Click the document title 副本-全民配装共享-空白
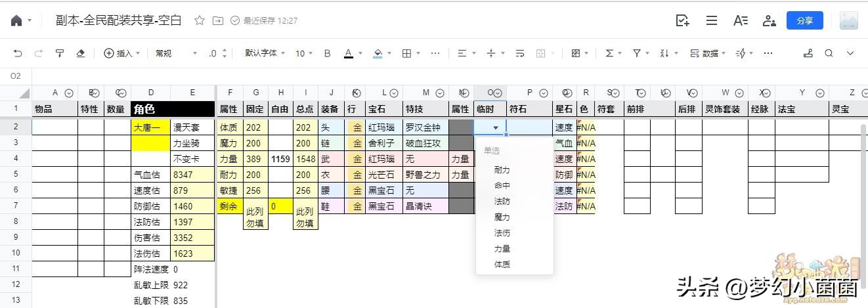868x308 pixels. 119,20
